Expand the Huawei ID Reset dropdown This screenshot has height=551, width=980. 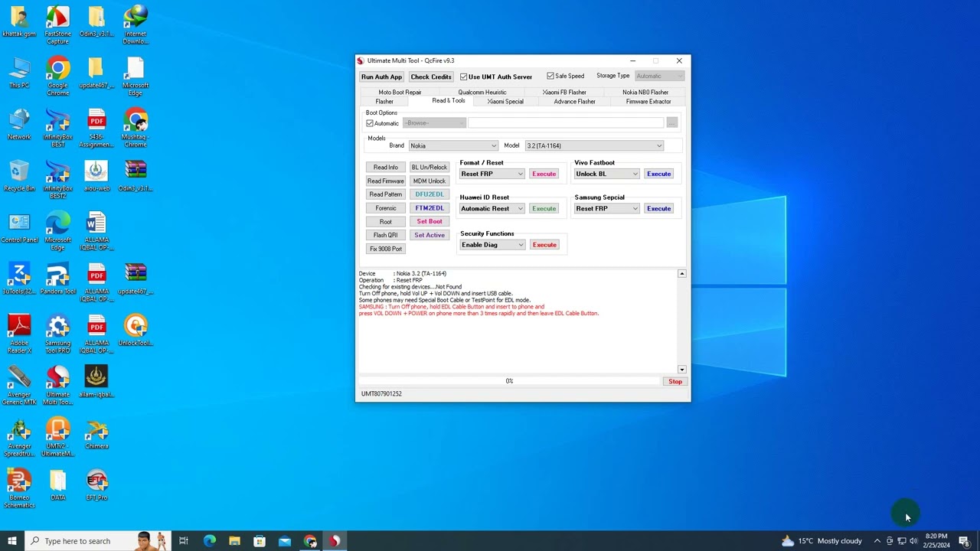point(492,208)
